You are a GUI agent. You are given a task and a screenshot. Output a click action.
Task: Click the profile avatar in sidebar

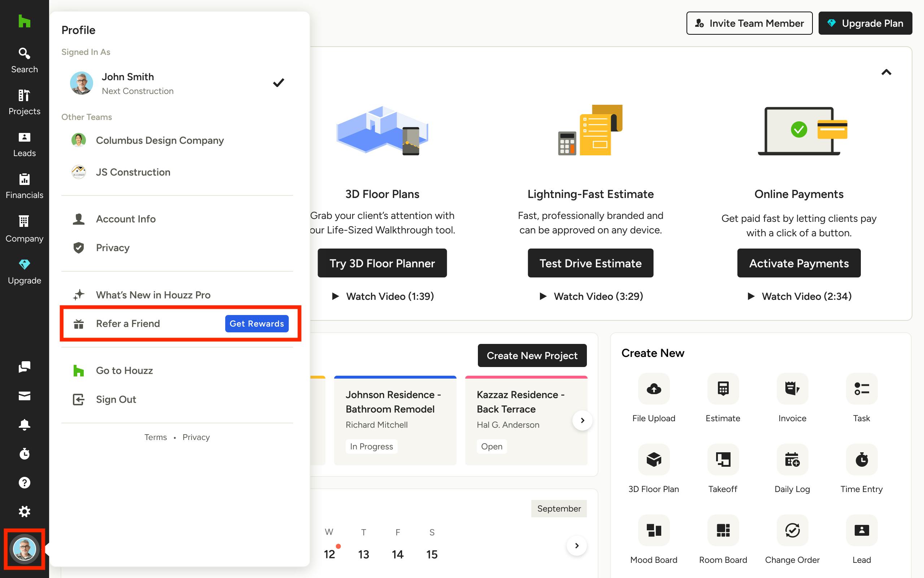25,549
